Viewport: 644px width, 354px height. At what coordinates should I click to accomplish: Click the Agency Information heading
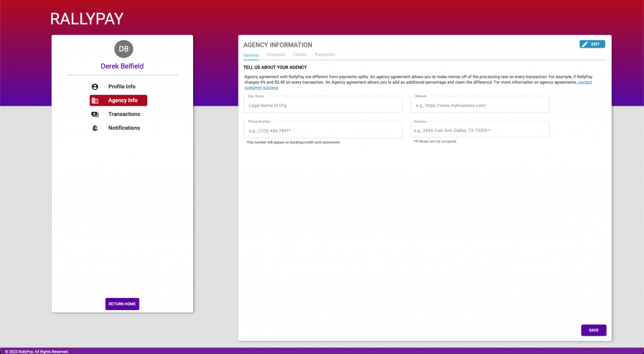(x=277, y=45)
